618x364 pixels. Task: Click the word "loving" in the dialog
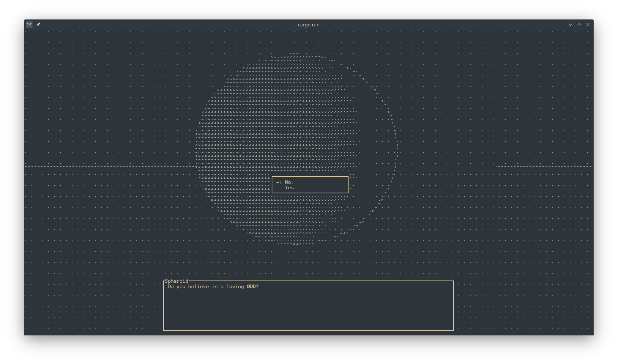point(235,287)
